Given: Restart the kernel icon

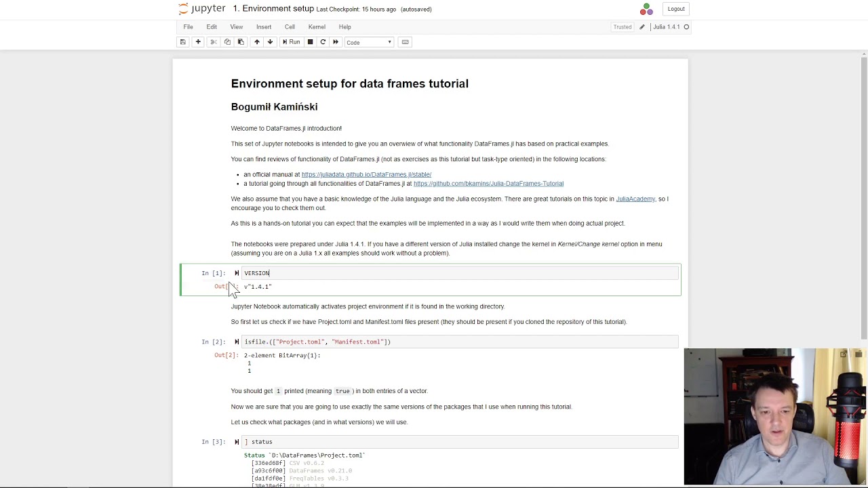Looking at the screenshot, I should tap(323, 42).
